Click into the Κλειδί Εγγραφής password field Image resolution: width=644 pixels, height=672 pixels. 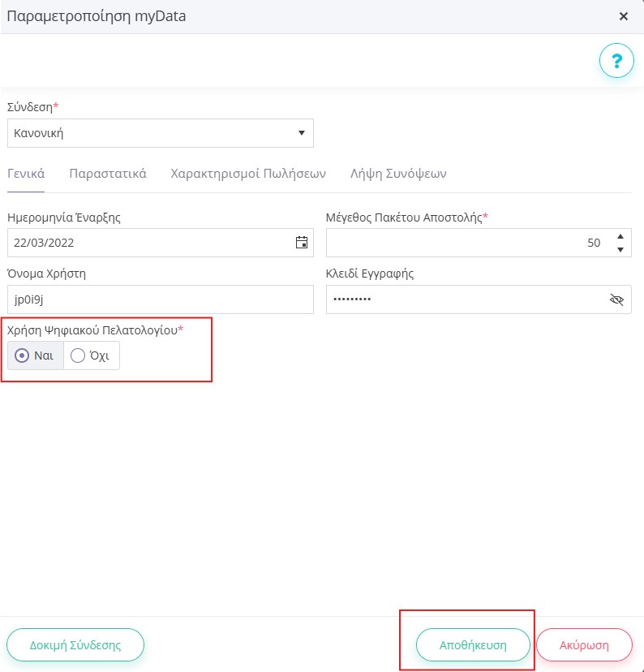click(x=466, y=299)
